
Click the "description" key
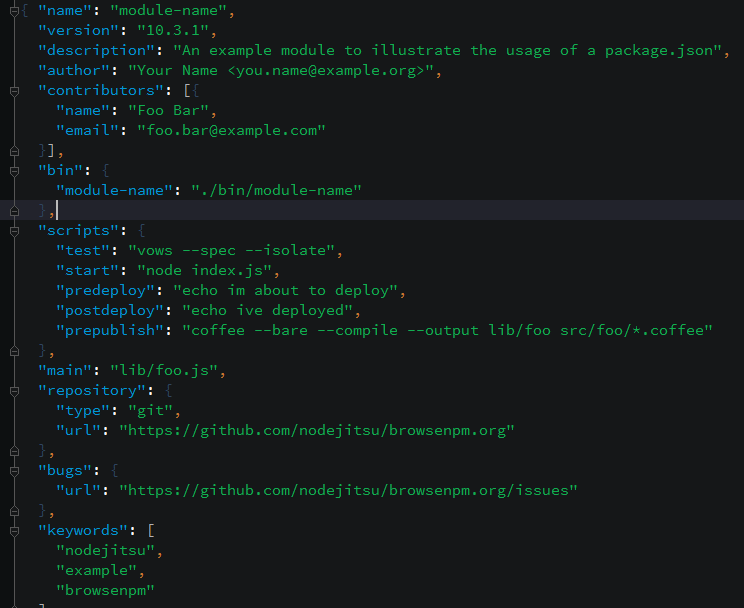click(x=96, y=51)
